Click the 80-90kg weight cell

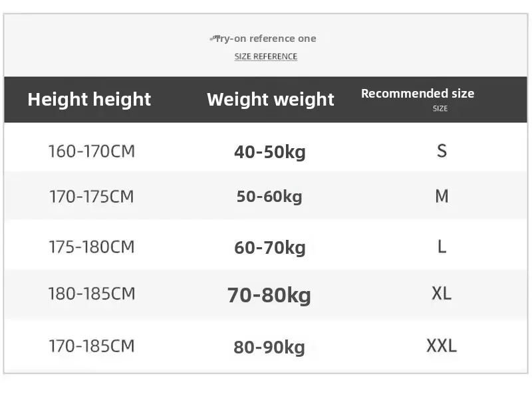tap(269, 347)
